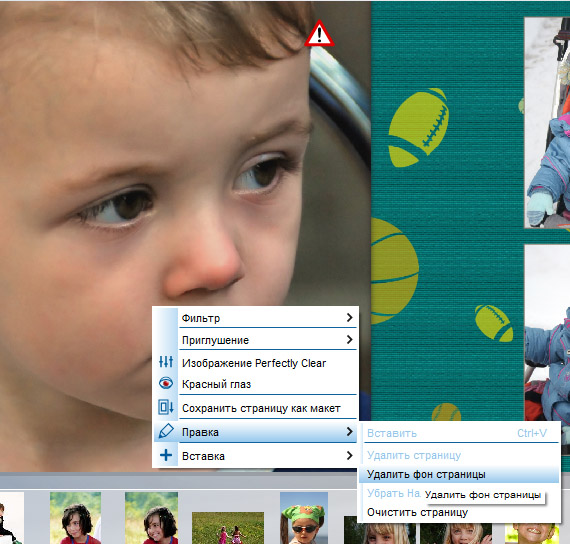Click the red warning triangle icon
570x544 pixels.
(319, 34)
